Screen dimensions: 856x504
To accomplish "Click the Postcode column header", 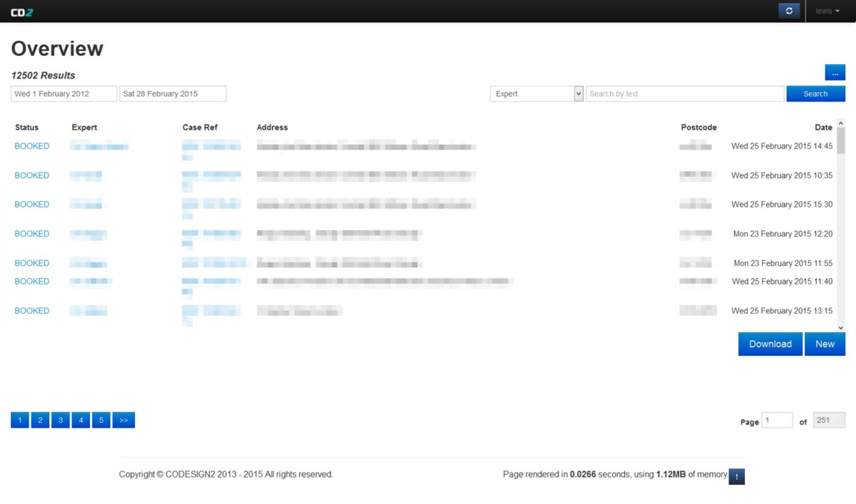I will tap(698, 127).
